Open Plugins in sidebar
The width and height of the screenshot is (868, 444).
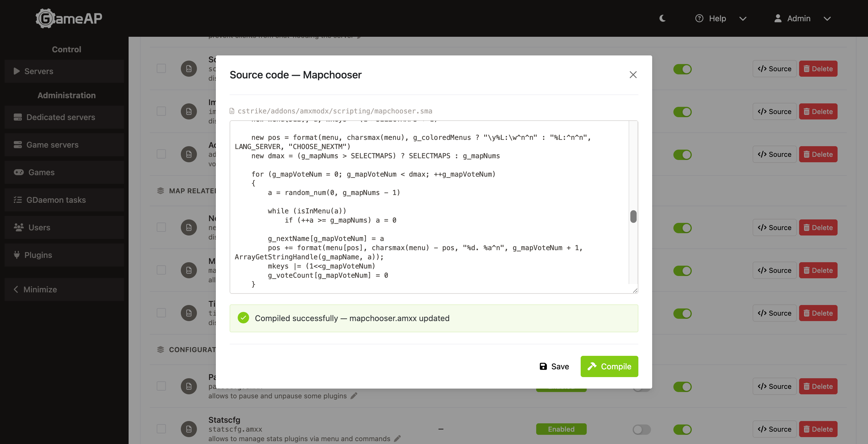tap(64, 255)
